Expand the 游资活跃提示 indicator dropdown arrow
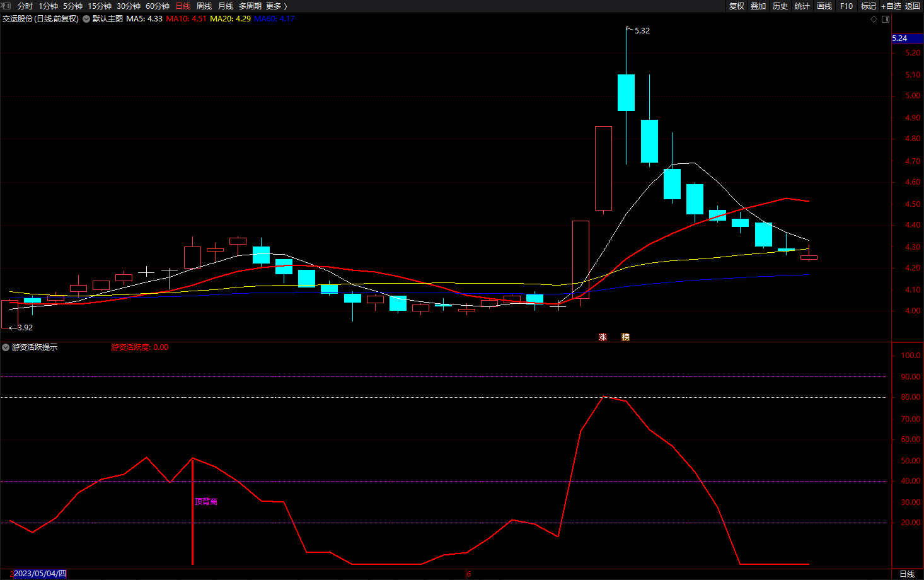The width and height of the screenshot is (924, 580). click(x=6, y=347)
